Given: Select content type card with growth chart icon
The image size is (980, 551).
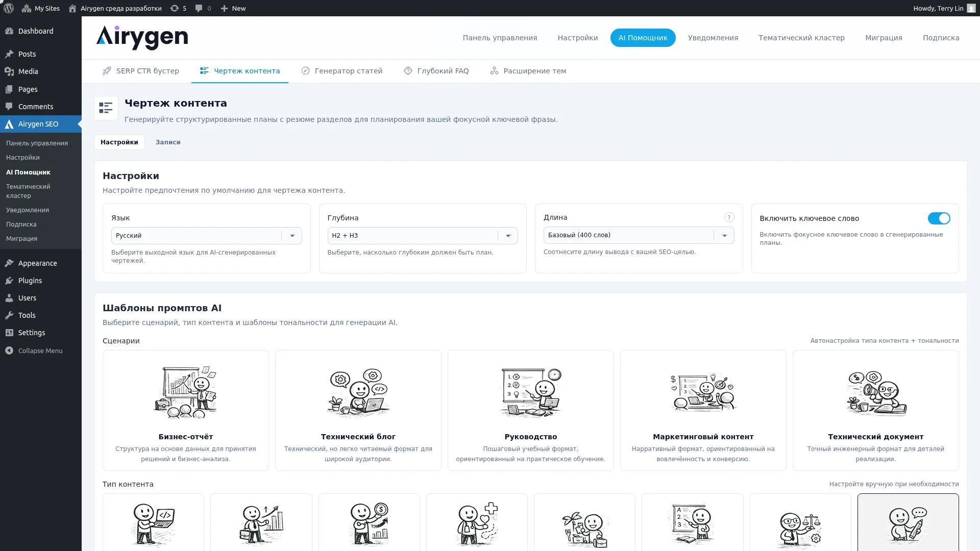Looking at the screenshot, I should point(261,522).
